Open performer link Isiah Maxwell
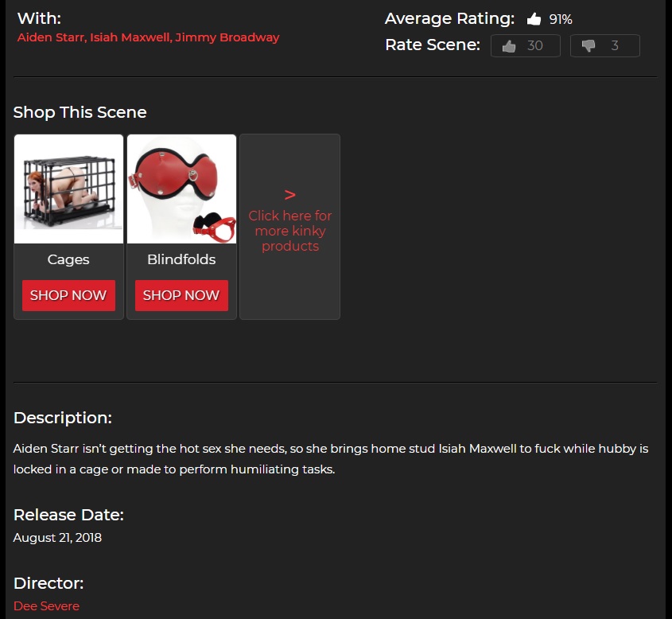This screenshot has height=619, width=672. pyautogui.click(x=130, y=37)
